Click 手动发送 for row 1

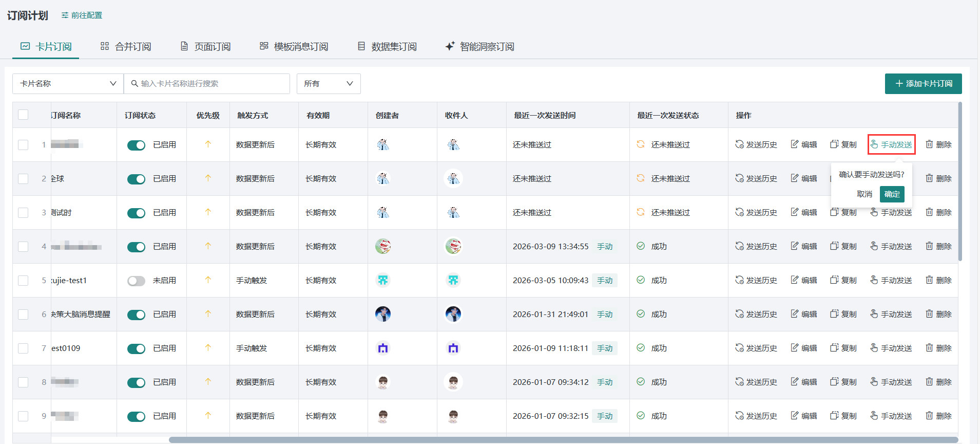pos(891,144)
